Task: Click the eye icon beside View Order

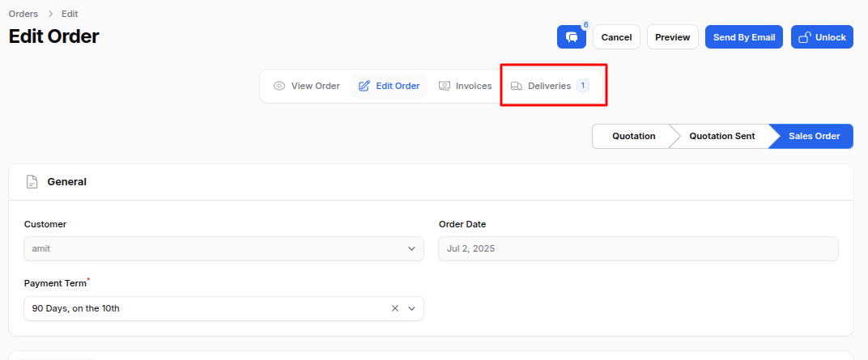Action: [279, 87]
